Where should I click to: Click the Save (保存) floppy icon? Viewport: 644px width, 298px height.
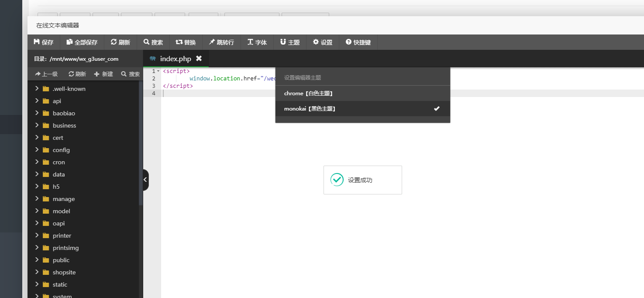point(37,42)
